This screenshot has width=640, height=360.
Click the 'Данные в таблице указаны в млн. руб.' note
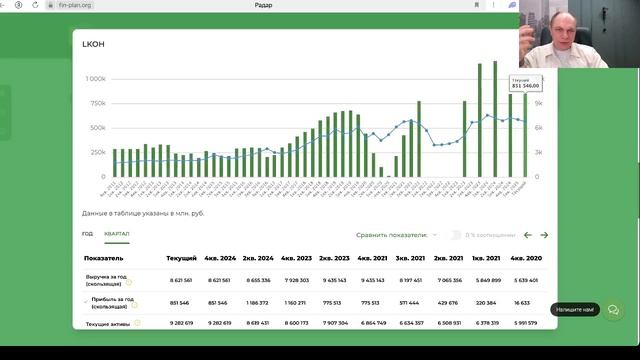pyautogui.click(x=143, y=213)
